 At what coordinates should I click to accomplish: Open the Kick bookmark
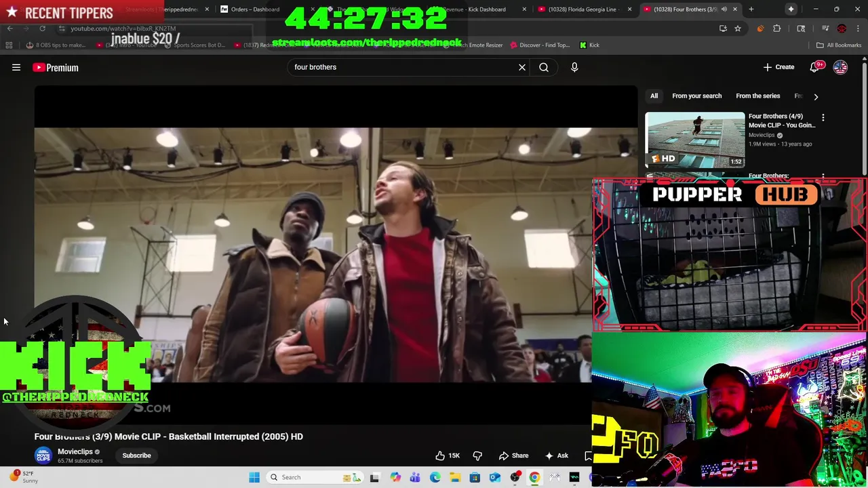(x=589, y=45)
